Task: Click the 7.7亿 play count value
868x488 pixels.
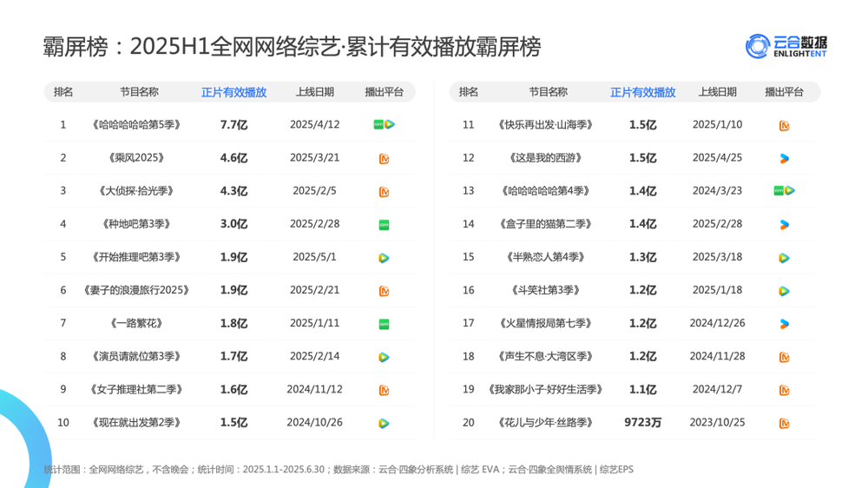Action: click(x=233, y=125)
